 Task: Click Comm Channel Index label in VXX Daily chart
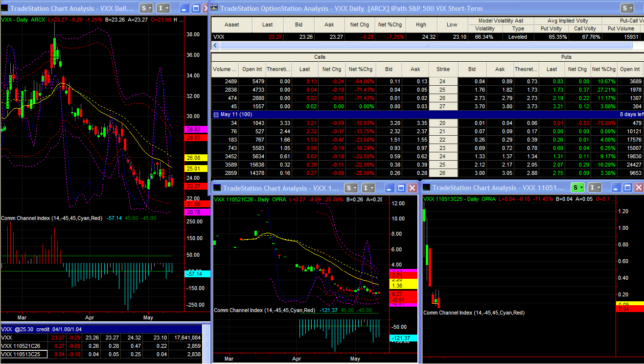click(51, 218)
